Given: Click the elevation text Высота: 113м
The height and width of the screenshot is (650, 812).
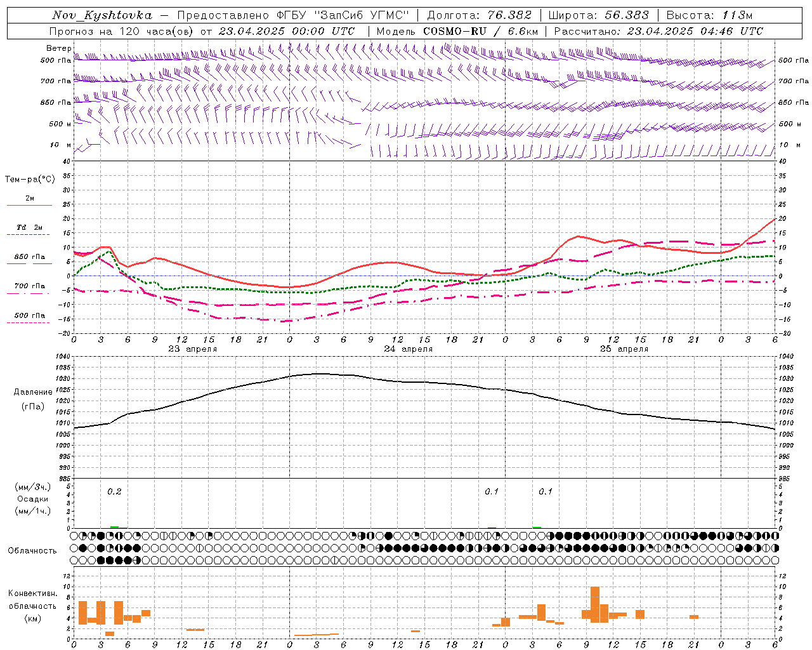Looking at the screenshot, I should pyautogui.click(x=709, y=15).
